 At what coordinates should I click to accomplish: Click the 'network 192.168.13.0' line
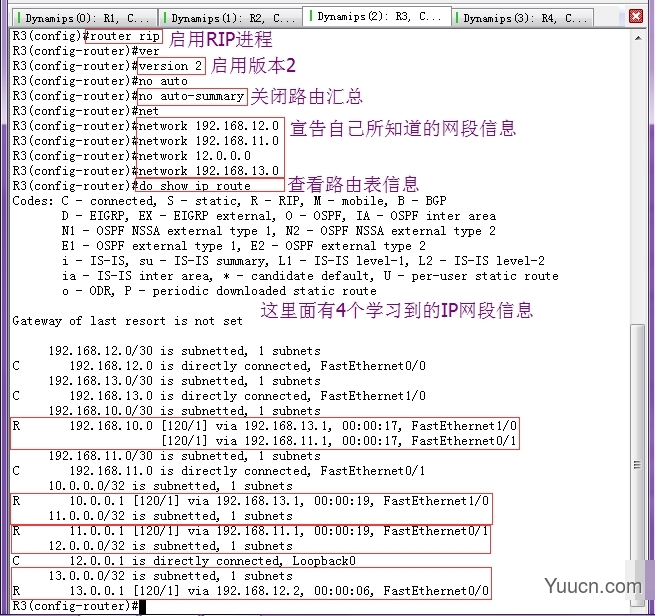[208, 171]
